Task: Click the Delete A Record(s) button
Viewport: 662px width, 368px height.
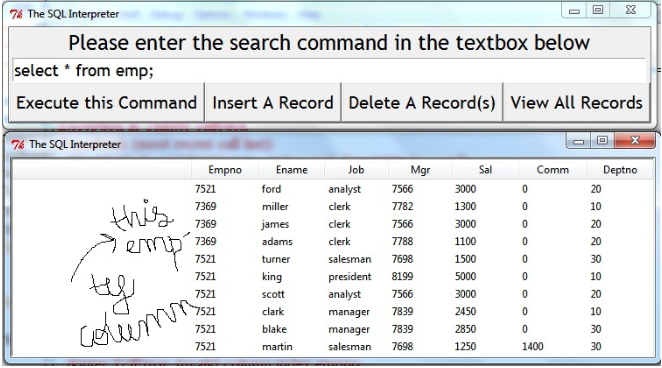Action: 422,103
